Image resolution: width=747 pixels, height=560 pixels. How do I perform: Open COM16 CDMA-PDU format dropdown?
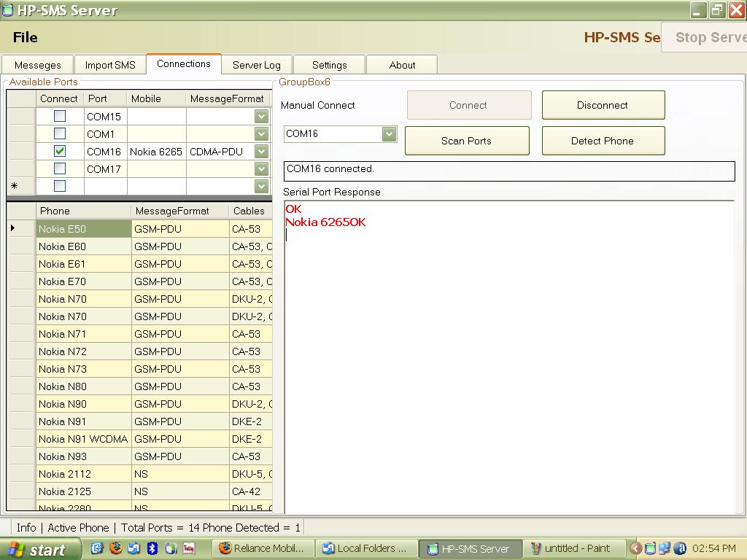pos(261,152)
